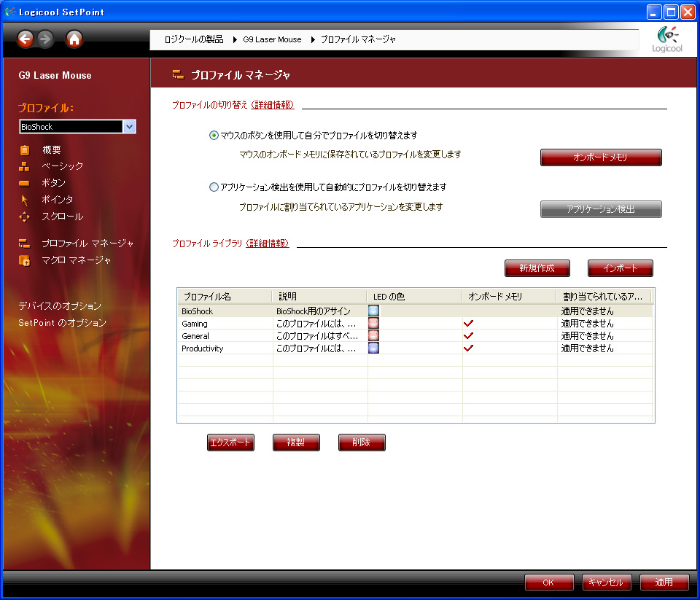Open the home page icon
Image resolution: width=700 pixels, height=600 pixels.
pos(74,39)
